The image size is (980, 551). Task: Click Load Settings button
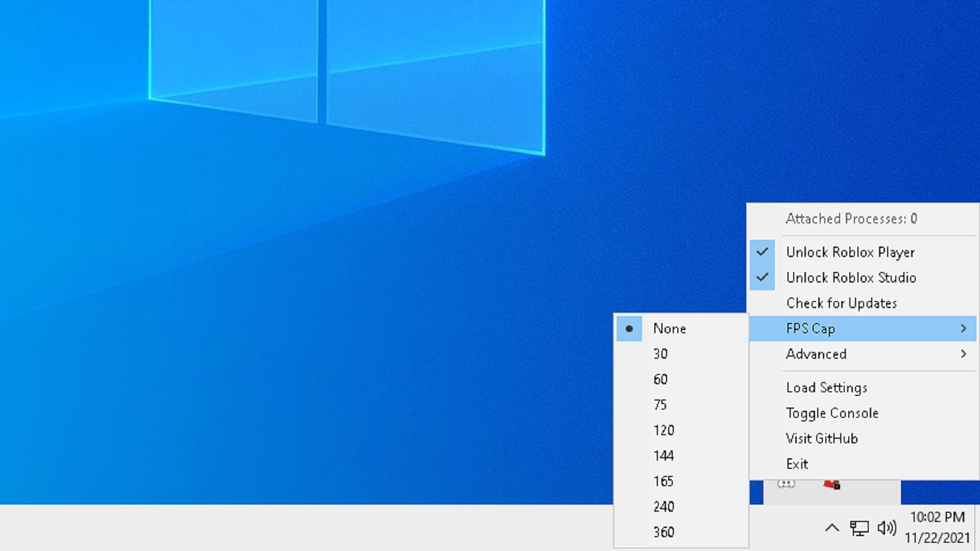coord(826,388)
